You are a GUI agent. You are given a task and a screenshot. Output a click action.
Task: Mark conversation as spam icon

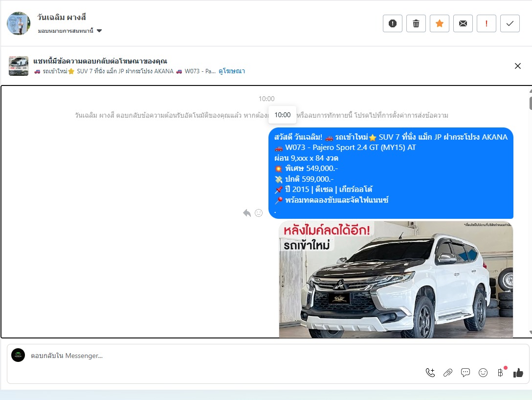[x=393, y=23]
